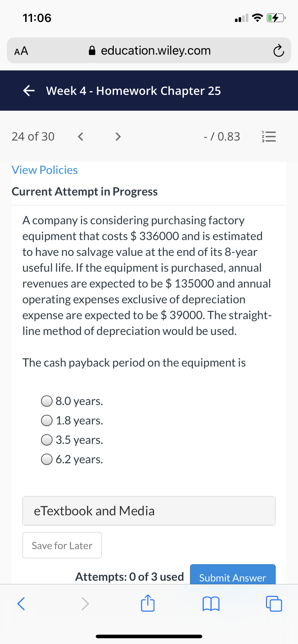Viewport: 298px width, 644px height.
Task: Go to previous question chevron
Action: tap(81, 137)
